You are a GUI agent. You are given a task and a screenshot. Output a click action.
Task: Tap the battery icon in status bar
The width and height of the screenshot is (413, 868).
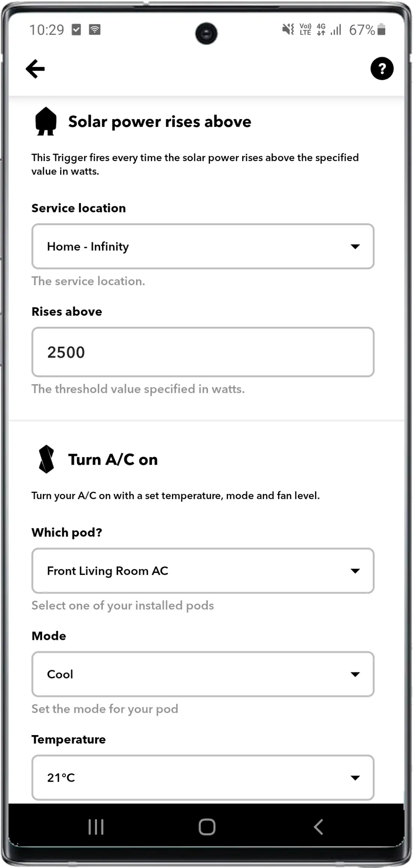coord(381,29)
